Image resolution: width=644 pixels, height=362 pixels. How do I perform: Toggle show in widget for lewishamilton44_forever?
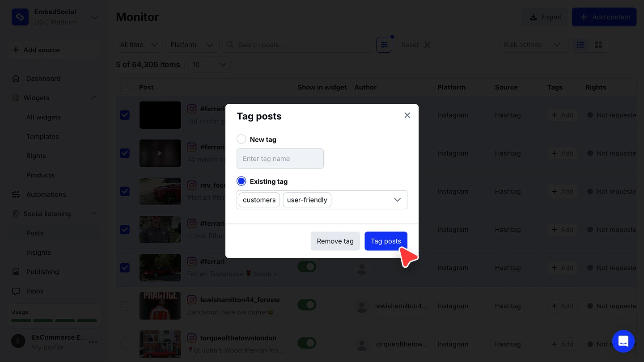click(307, 305)
